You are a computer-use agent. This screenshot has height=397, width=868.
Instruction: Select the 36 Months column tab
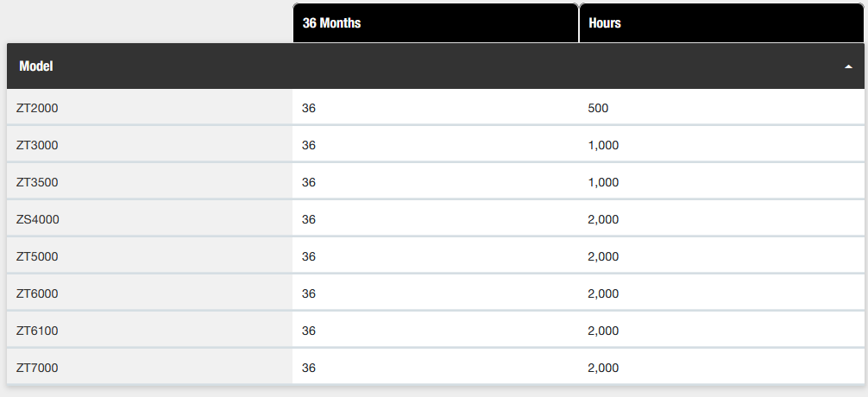tap(436, 22)
